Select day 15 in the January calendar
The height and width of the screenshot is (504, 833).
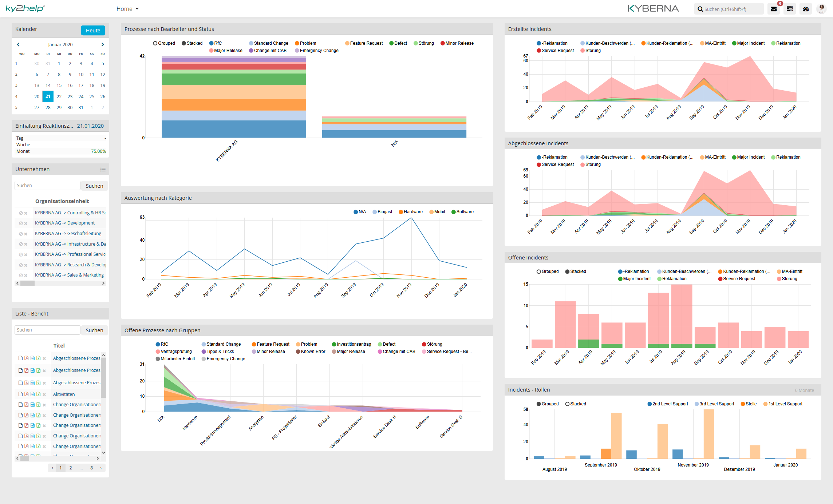tap(59, 85)
